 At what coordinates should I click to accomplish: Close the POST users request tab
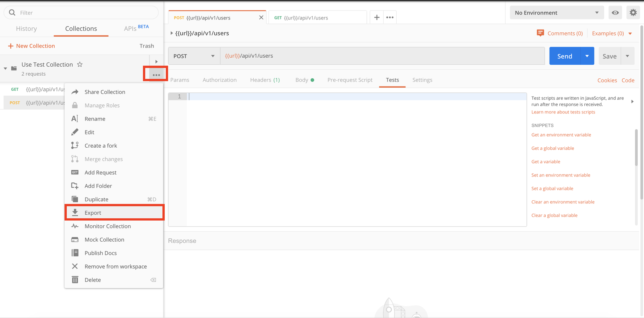pos(261,18)
